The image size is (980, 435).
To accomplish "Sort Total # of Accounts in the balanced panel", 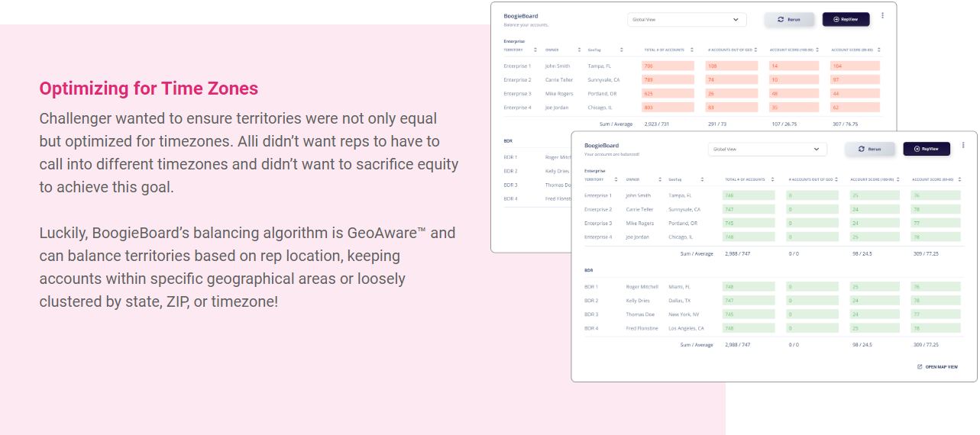I will [772, 179].
